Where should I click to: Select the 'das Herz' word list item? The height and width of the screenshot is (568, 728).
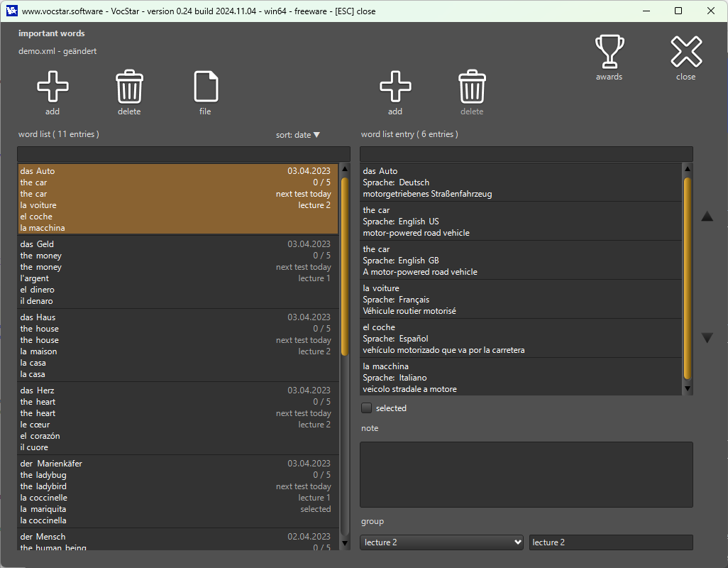point(178,418)
